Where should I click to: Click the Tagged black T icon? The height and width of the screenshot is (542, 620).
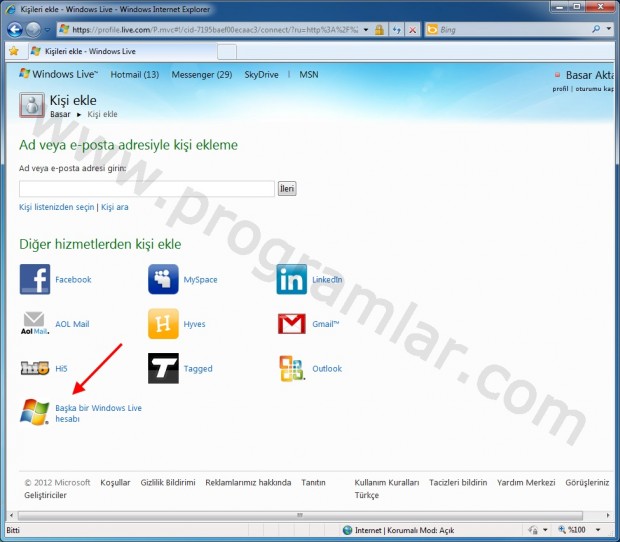163,368
